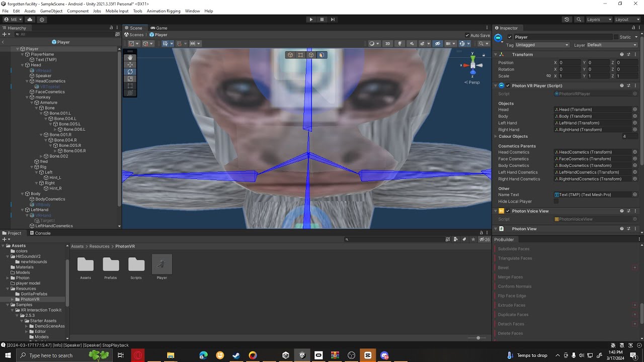Viewport: 644px width, 362px height.
Task: Click the Pause button
Action: pos(322,20)
